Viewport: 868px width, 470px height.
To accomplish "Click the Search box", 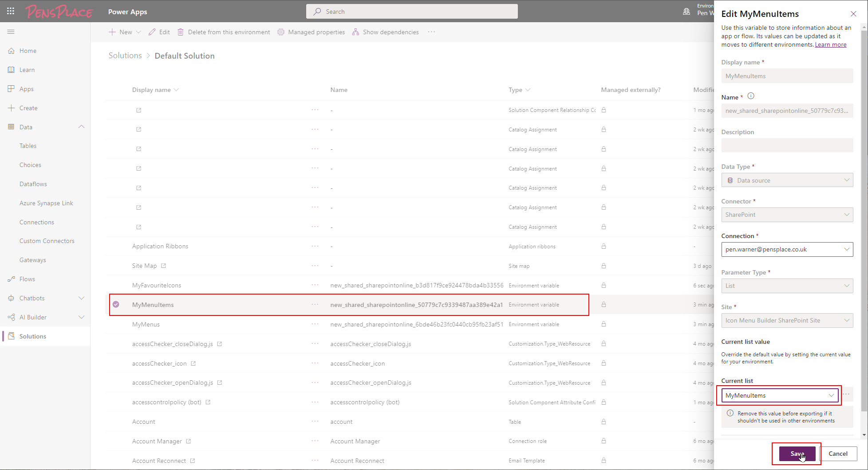I will (412, 12).
